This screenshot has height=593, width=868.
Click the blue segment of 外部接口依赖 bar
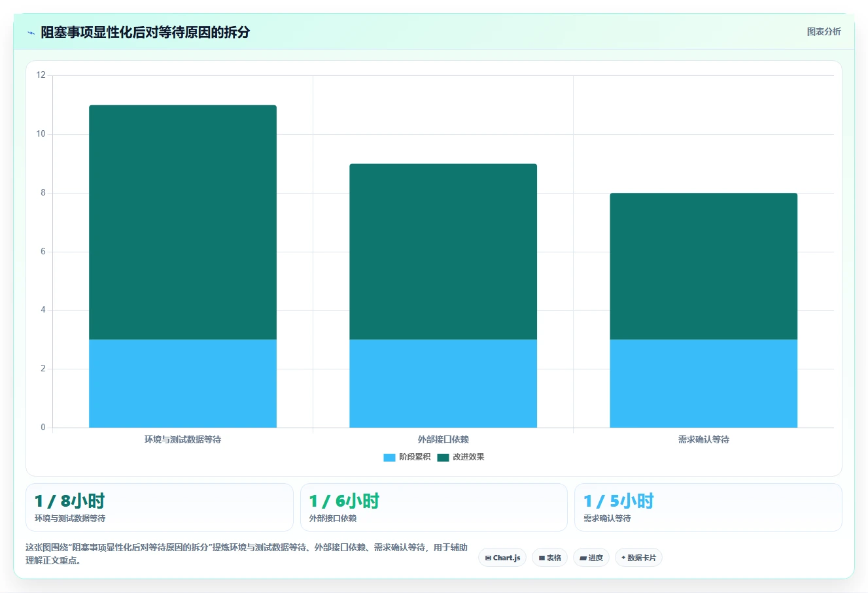point(443,384)
